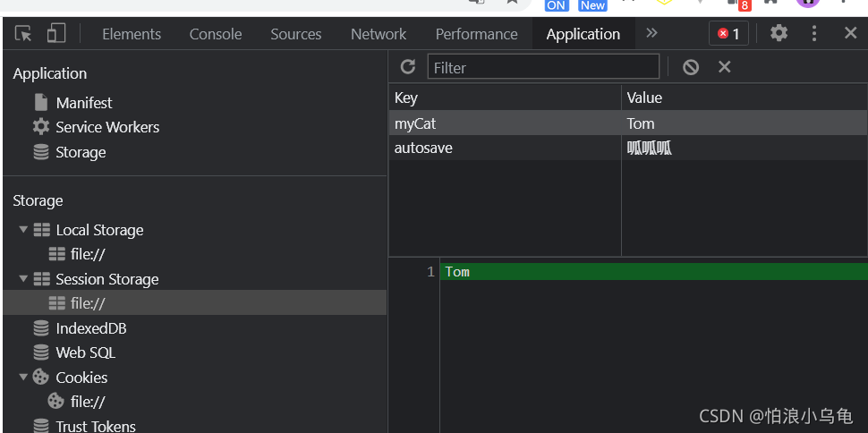Collapse the Cookies tree node
The height and width of the screenshot is (433, 868).
pyautogui.click(x=22, y=377)
